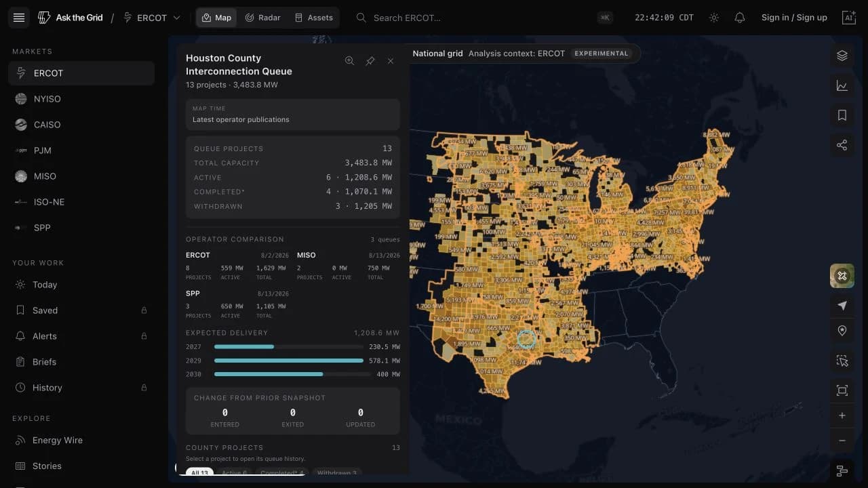The image size is (868, 488).
Task: Click the ACTIVE '6 · 1,208.6 MW' value
Action: coord(359,178)
